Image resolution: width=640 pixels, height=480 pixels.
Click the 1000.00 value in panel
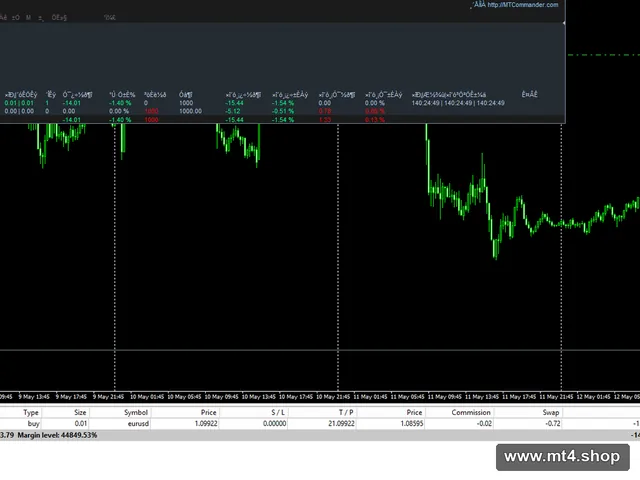point(190,111)
